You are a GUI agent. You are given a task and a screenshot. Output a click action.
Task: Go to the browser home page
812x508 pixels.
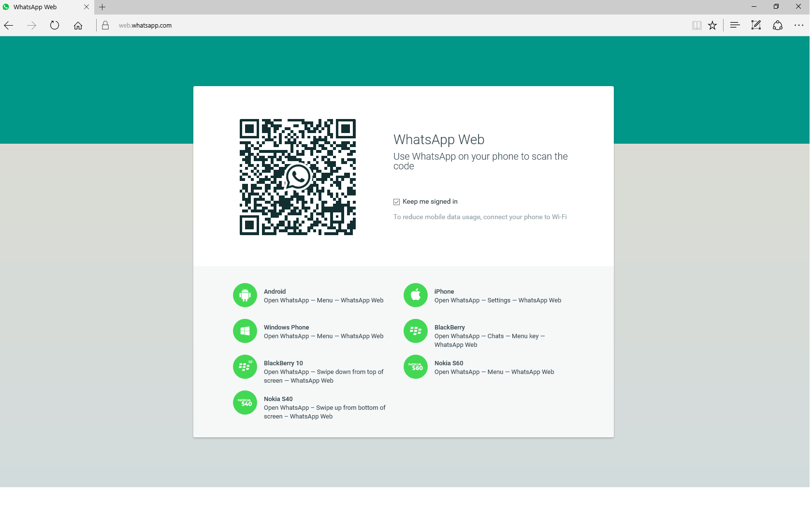coord(78,26)
